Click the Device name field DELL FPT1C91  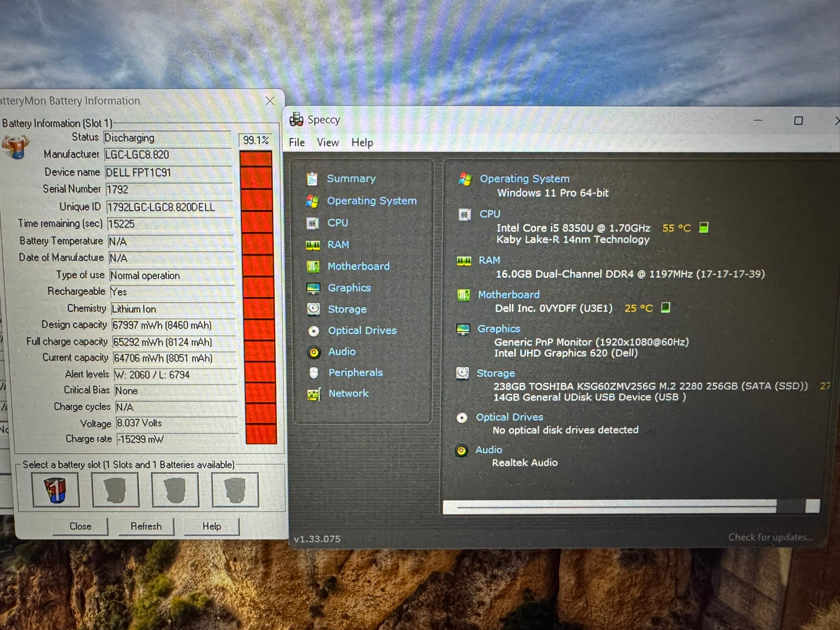tap(169, 172)
